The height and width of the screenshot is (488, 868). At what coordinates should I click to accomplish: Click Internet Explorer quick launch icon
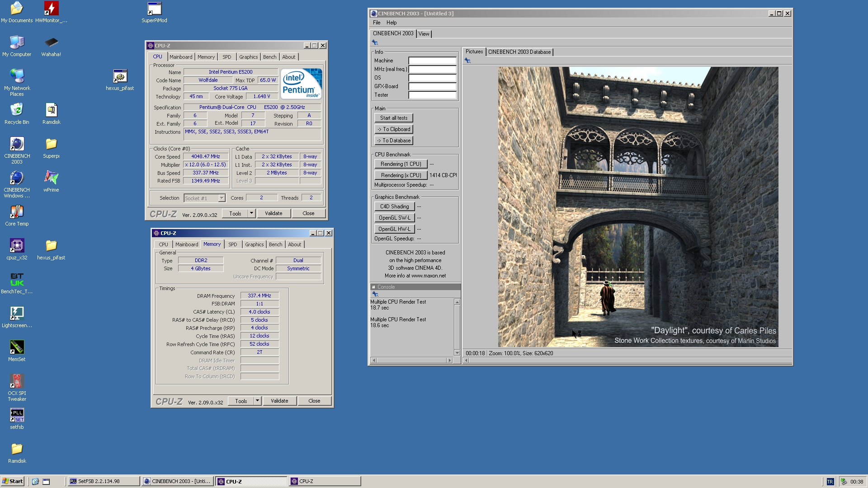pos(35,482)
